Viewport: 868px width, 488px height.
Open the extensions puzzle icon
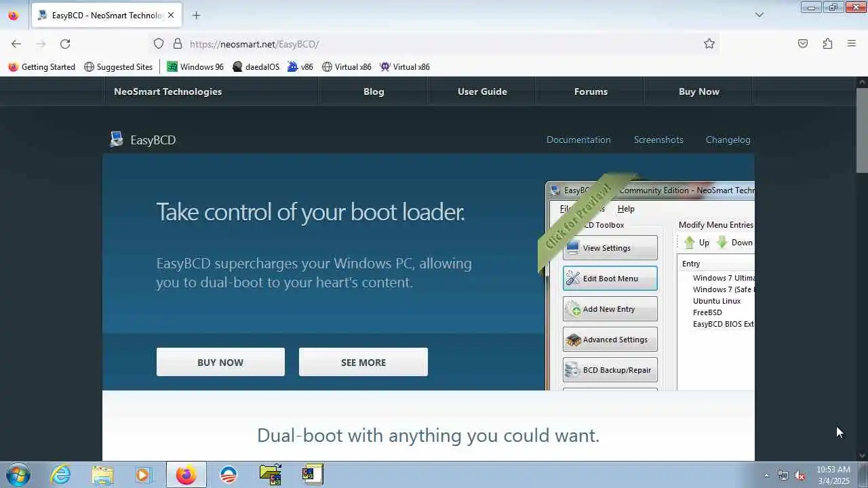[x=827, y=43]
